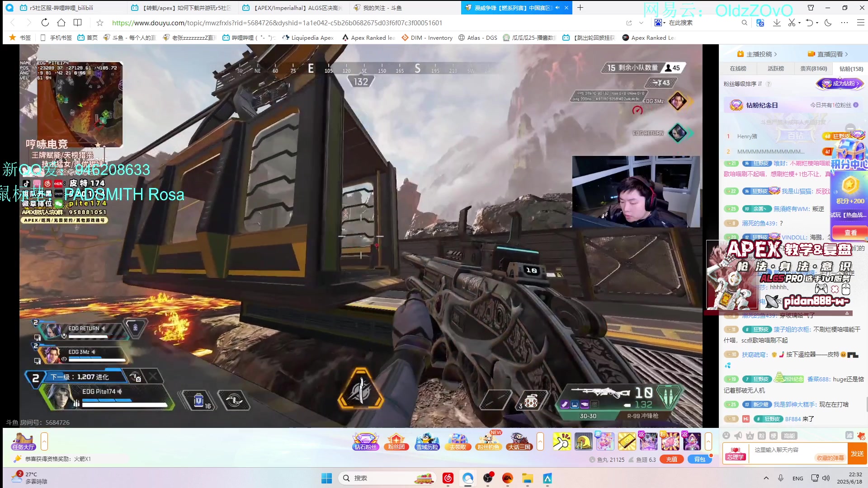Open the Atlas - DGS bookmark
Image resolution: width=868 pixels, height=488 pixels.
(x=477, y=38)
